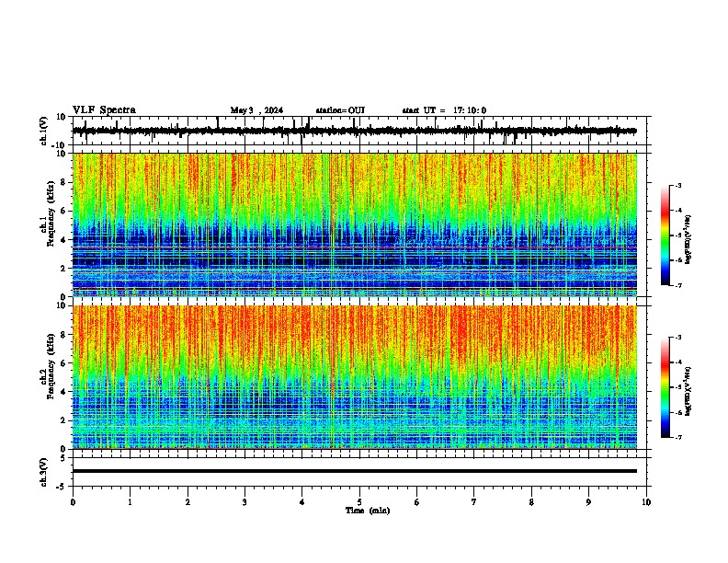Click the log(PSD) label beside ch.1 colorbar

[688, 239]
